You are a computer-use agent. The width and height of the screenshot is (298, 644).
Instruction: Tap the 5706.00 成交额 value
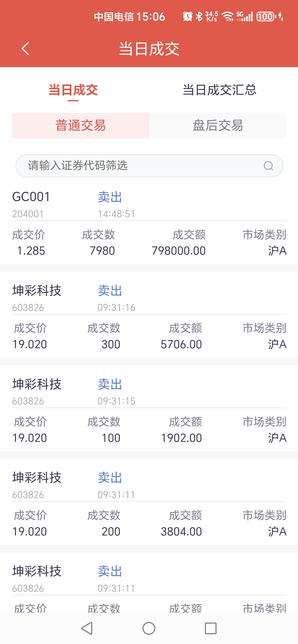pos(181,344)
